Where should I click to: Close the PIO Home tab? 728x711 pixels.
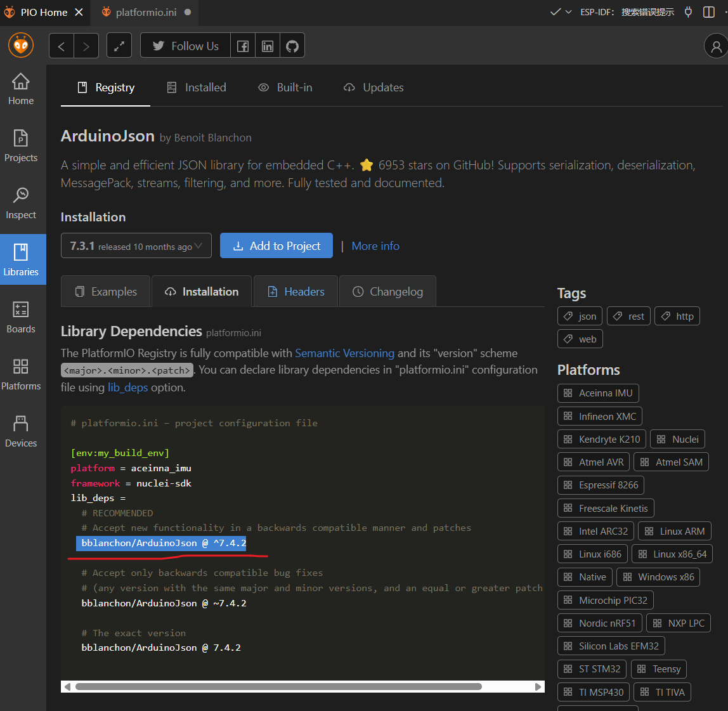[x=79, y=12]
